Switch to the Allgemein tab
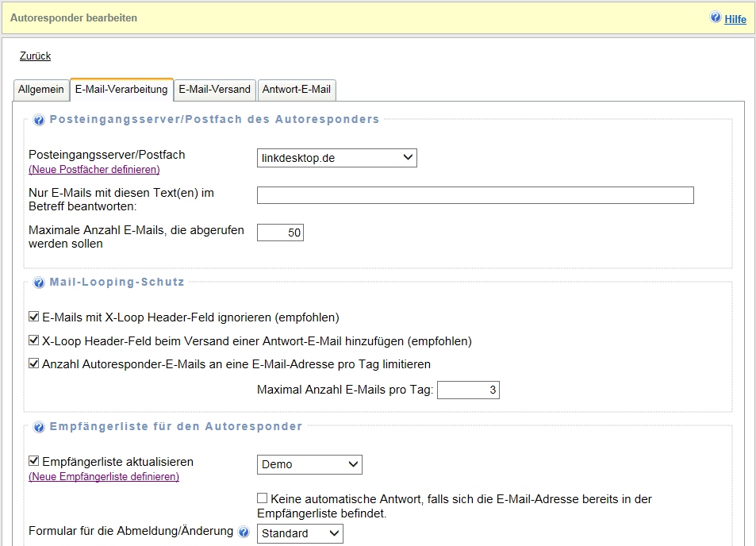756x546 pixels. pos(41,90)
